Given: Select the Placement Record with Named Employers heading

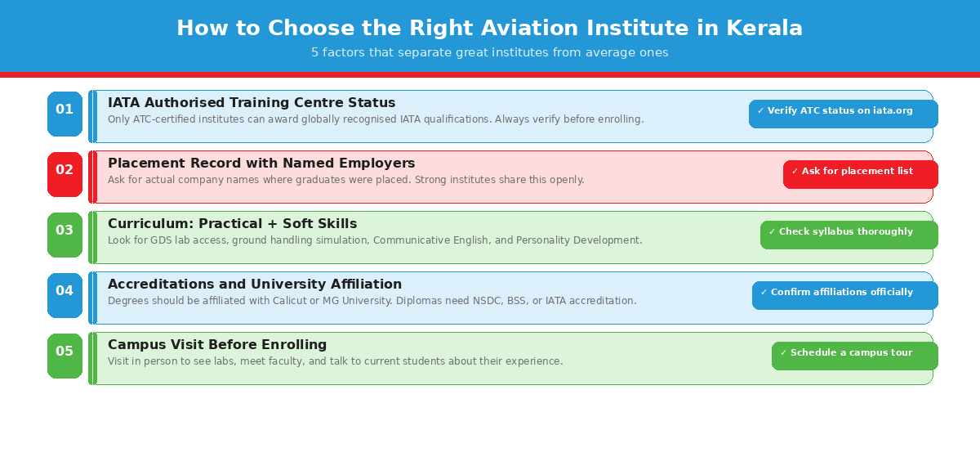Looking at the screenshot, I should coord(261,164).
